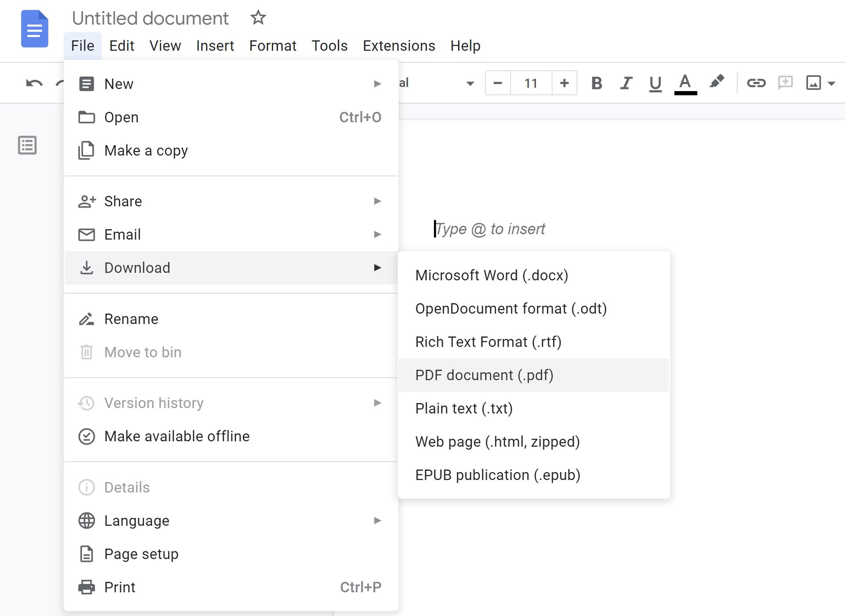Click the Rename pencil icon

pyautogui.click(x=86, y=319)
